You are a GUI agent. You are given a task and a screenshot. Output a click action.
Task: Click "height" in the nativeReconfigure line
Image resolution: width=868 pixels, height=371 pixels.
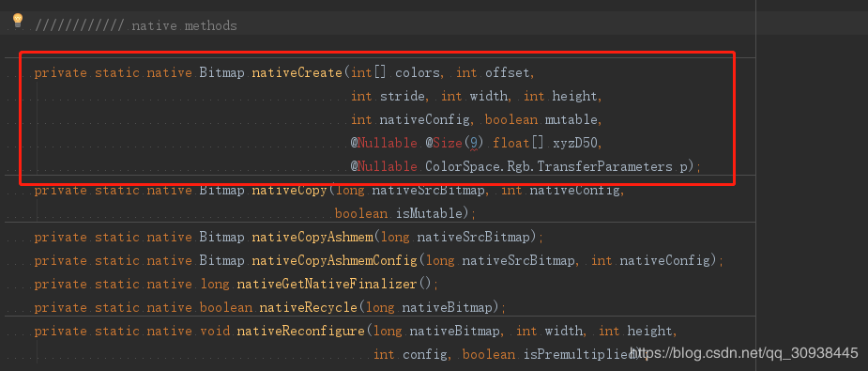coord(649,332)
